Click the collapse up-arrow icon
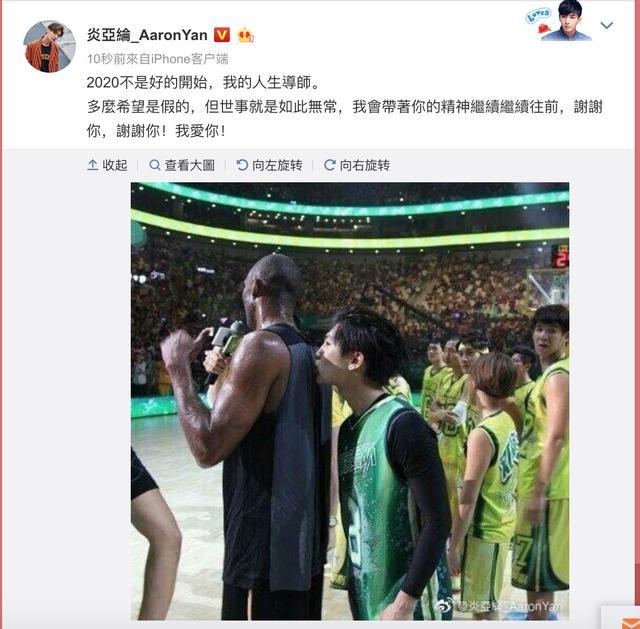Image resolution: width=640 pixels, height=629 pixels. pos(93,165)
